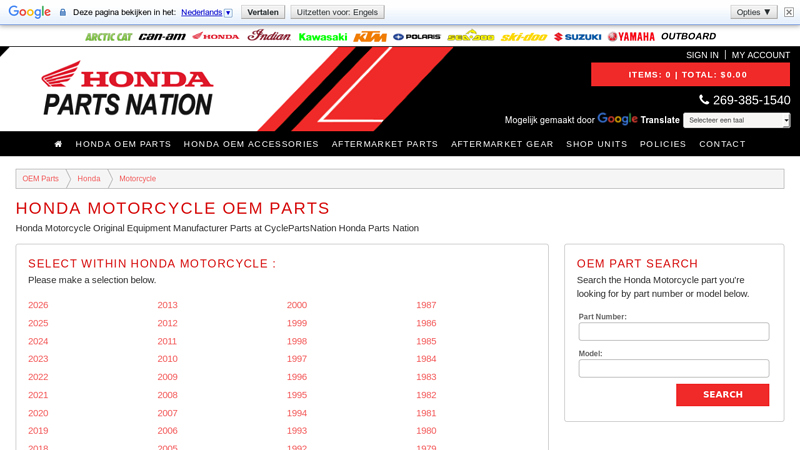Image resolution: width=800 pixels, height=450 pixels.
Task: Open Shop Units menu
Action: [596, 144]
